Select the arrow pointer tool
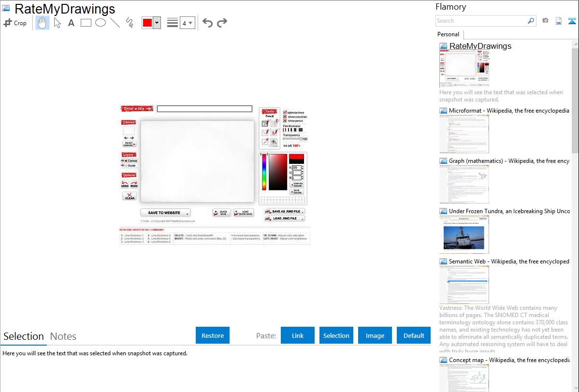The height and width of the screenshot is (392, 579). coord(57,23)
